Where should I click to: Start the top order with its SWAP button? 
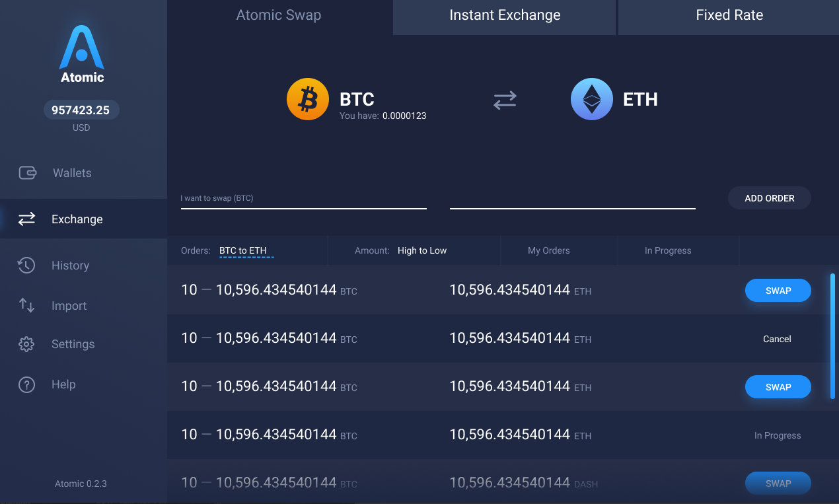coord(778,290)
